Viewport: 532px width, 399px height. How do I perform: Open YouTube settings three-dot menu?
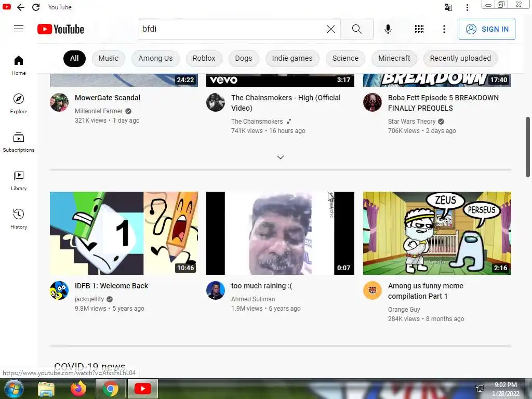coord(444,29)
